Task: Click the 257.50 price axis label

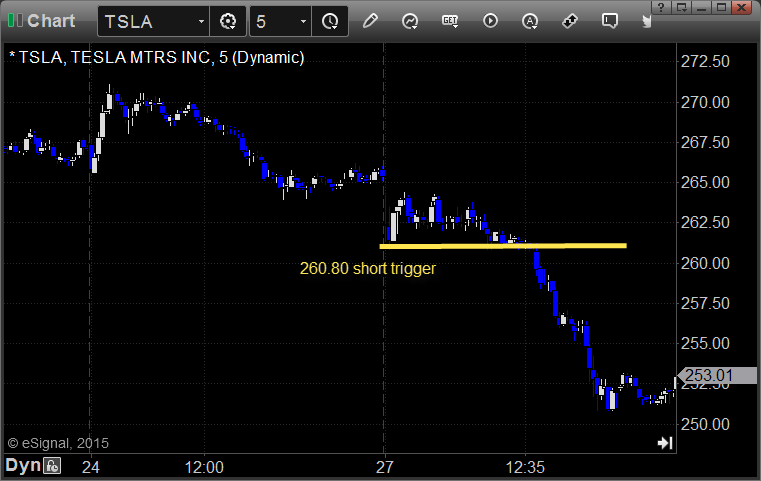Action: [x=705, y=303]
